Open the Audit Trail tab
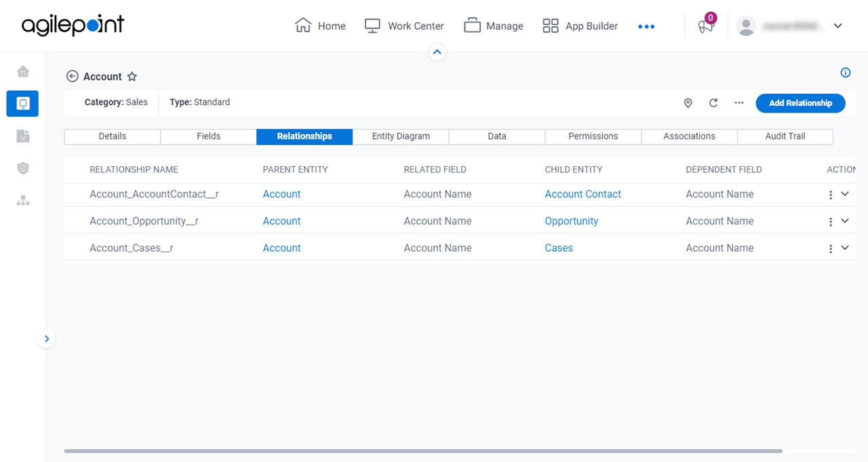Viewport: 868px width, 462px height. [x=785, y=136]
